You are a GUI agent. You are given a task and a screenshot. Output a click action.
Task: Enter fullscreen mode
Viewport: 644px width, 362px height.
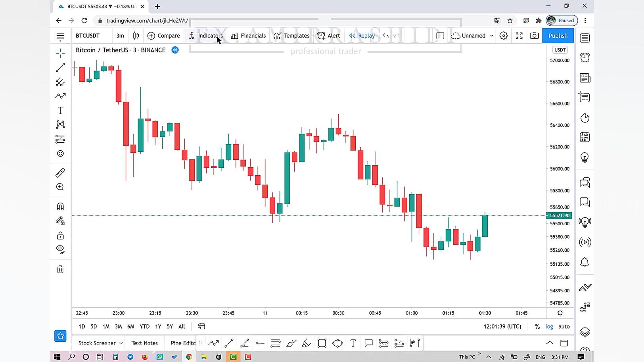tap(519, 36)
